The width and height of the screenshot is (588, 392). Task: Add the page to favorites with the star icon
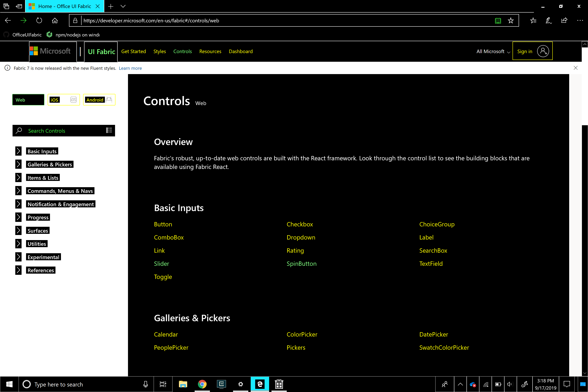point(511,21)
